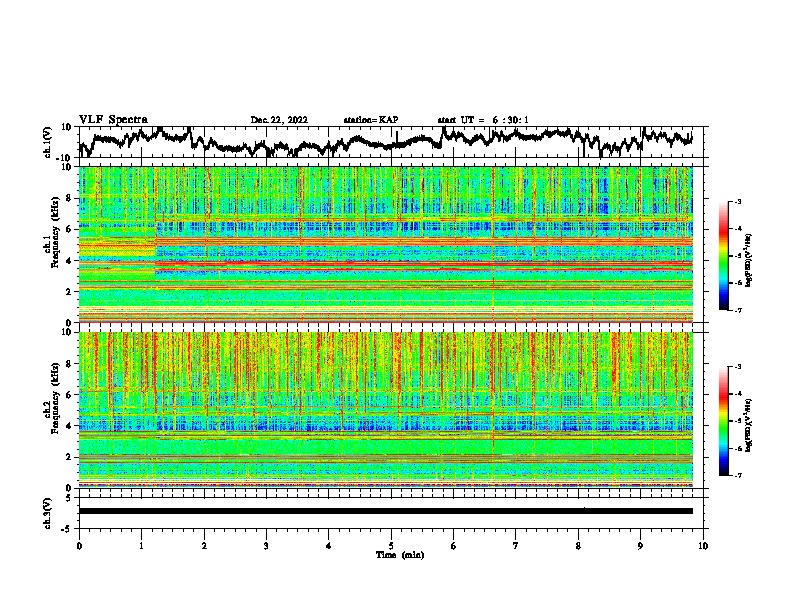Click the '-7' value on ch.1 colorbar

(x=738, y=310)
